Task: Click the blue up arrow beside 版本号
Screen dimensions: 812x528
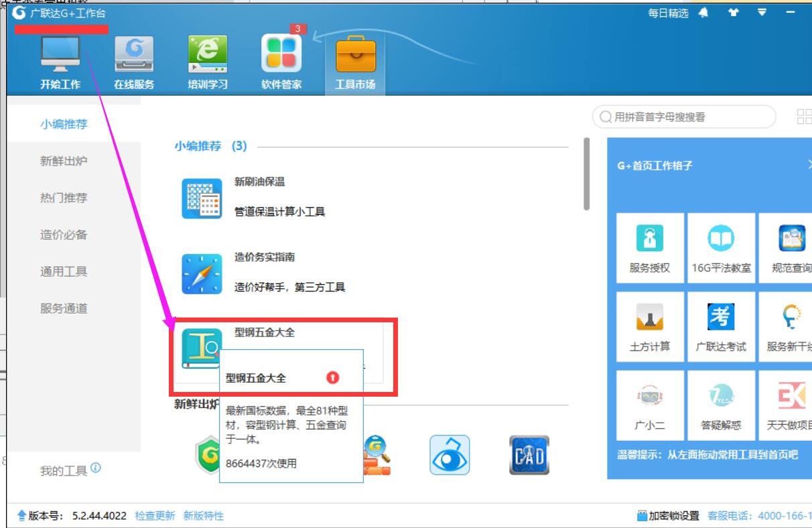Action: click(x=21, y=516)
